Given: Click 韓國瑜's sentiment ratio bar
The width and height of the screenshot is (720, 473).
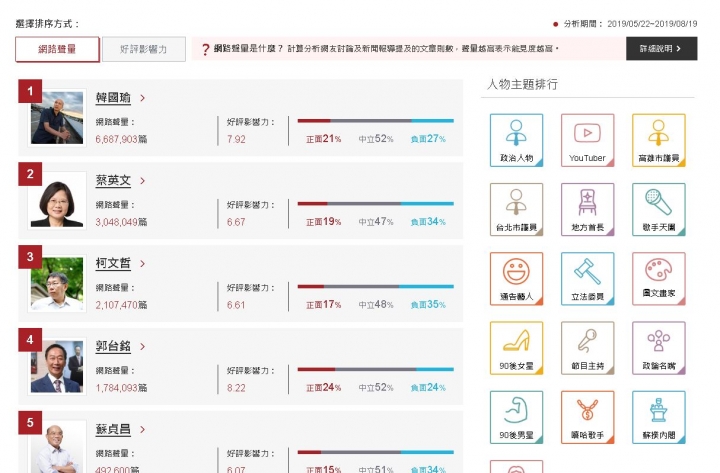Looking at the screenshot, I should (x=376, y=121).
